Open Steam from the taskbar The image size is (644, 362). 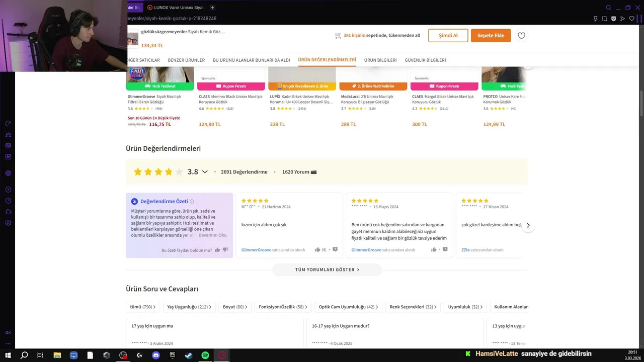[189, 355]
